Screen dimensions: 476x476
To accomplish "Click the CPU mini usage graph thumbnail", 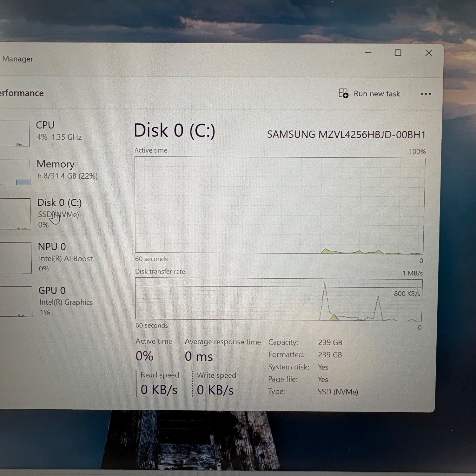I will [14, 133].
